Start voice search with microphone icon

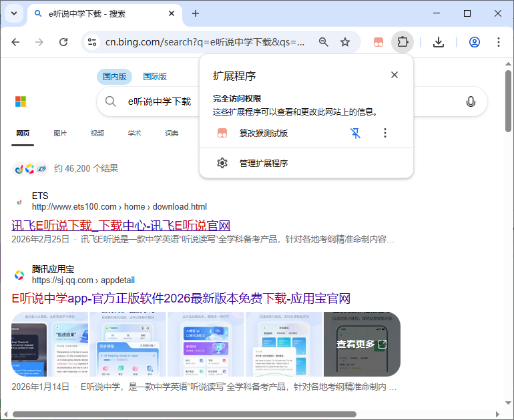(471, 101)
